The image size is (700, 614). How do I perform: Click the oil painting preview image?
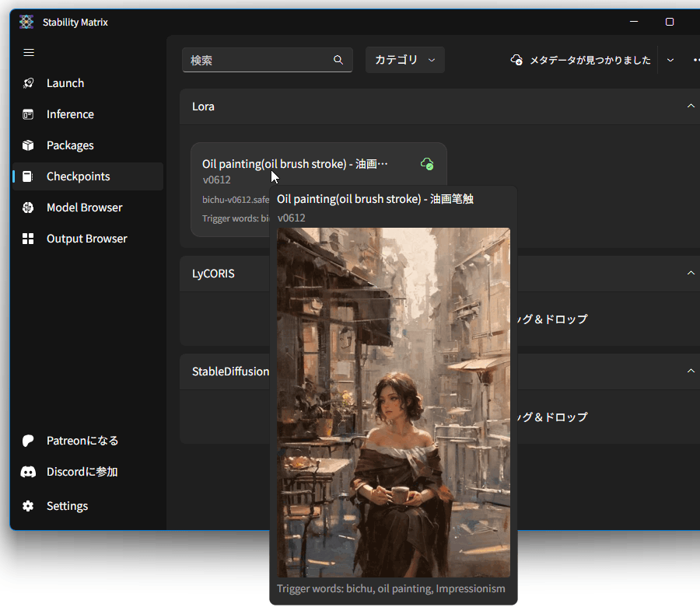point(394,403)
